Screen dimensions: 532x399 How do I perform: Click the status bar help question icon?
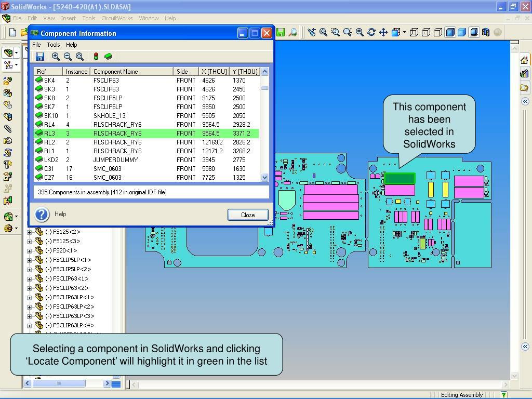(504, 395)
